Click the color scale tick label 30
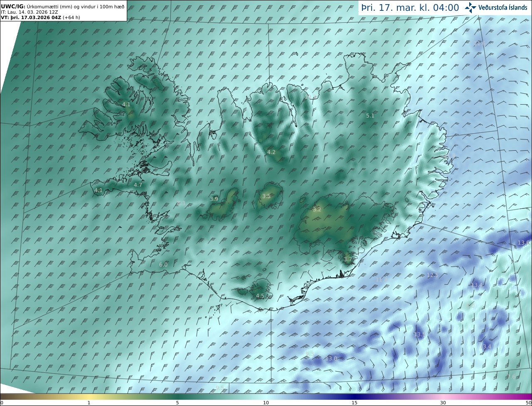 click(443, 403)
